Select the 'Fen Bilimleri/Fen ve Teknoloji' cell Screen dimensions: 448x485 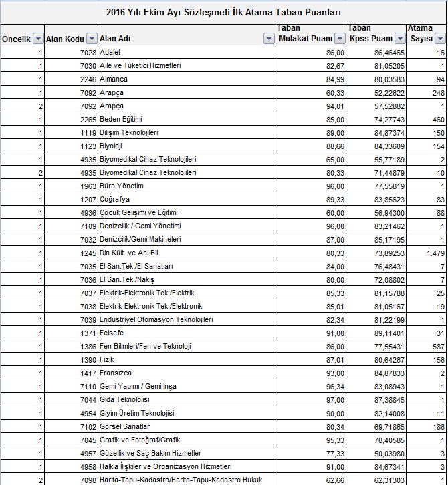(187, 346)
